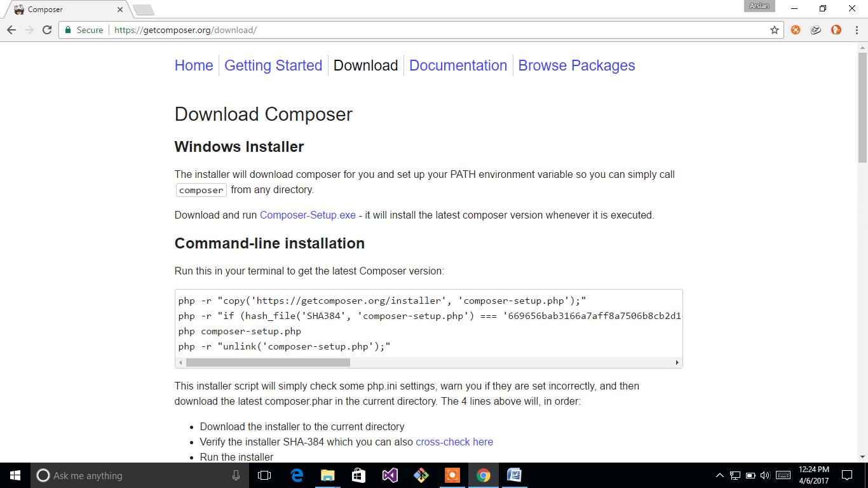The width and height of the screenshot is (868, 488).
Task: Click 'Download the installer to the current directory'
Action: click(302, 426)
